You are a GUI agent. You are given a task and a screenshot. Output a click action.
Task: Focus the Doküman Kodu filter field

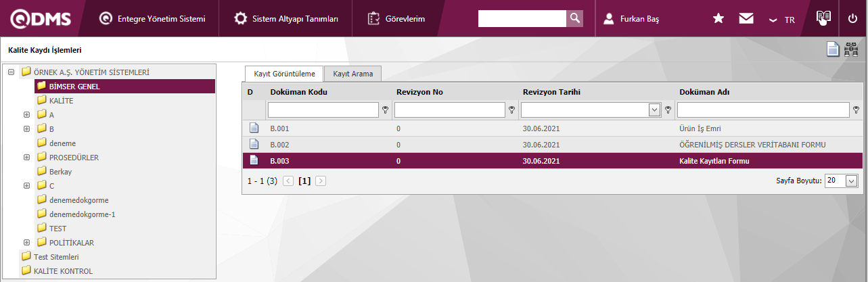(x=323, y=110)
